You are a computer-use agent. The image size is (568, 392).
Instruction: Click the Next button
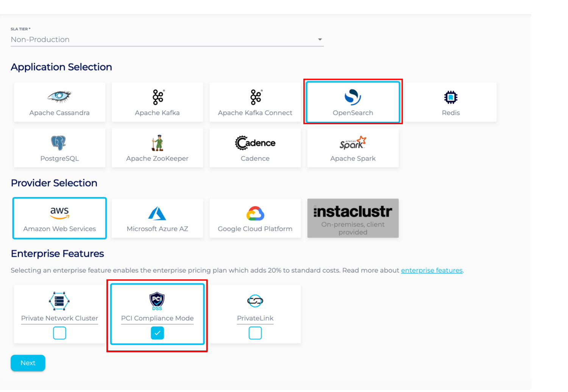tap(28, 363)
